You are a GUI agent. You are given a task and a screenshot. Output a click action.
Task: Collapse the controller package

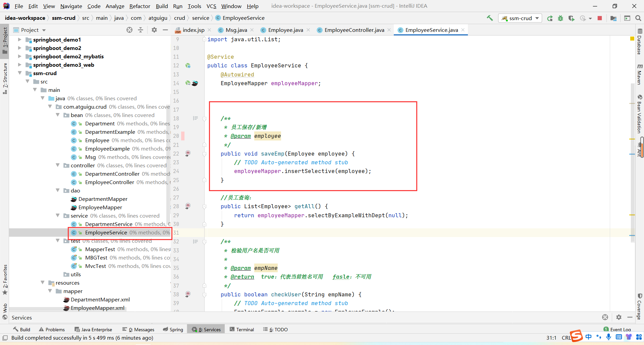[x=58, y=165]
